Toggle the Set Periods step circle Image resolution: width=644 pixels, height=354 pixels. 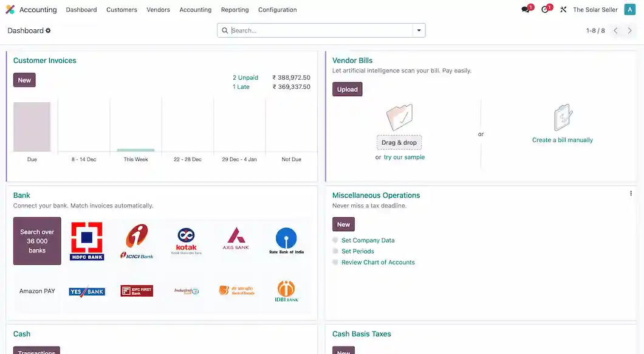pos(335,251)
